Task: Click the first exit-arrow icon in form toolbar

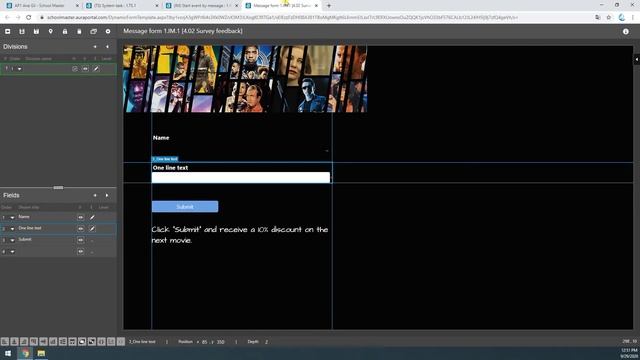Action: pos(7,31)
